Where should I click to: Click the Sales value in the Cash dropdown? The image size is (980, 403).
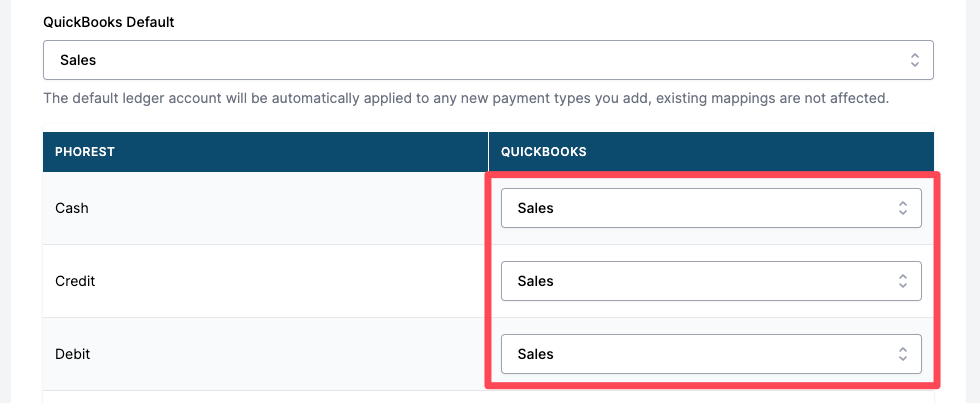point(535,208)
